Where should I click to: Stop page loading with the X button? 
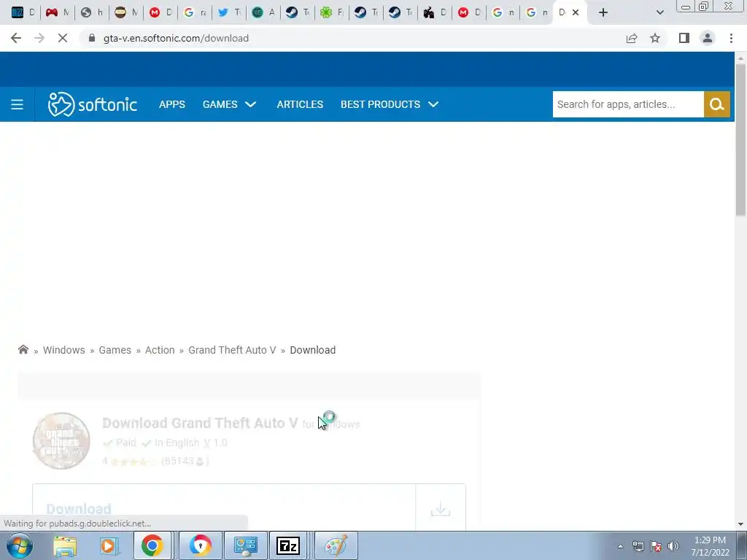pyautogui.click(x=63, y=38)
